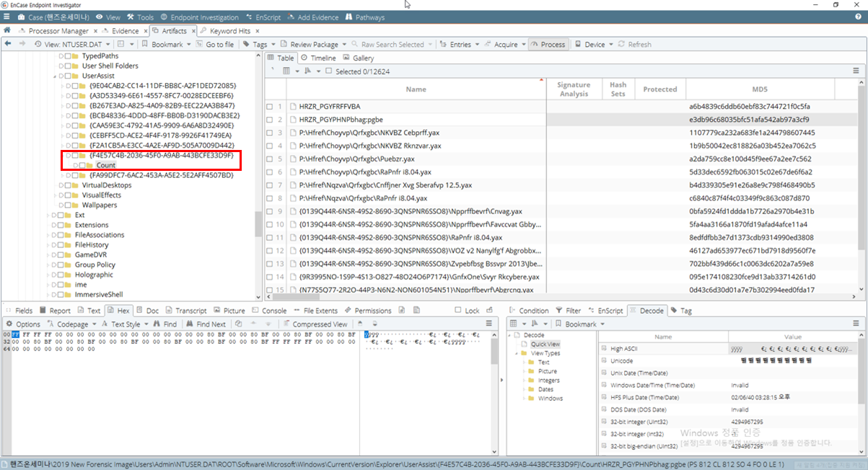The height and width of the screenshot is (470, 868).
Task: Switch to the Gallery tab
Action: [x=359, y=58]
